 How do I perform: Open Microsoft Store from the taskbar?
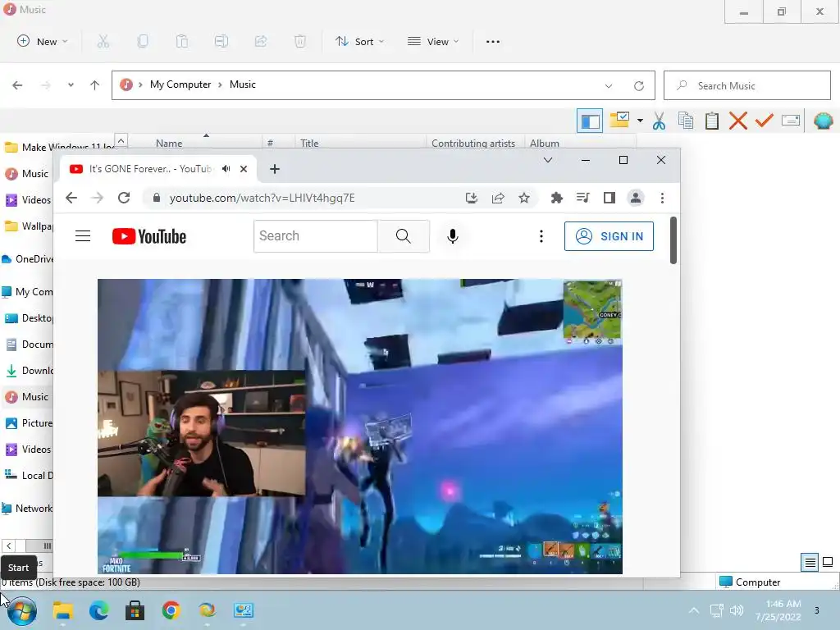tap(135, 610)
